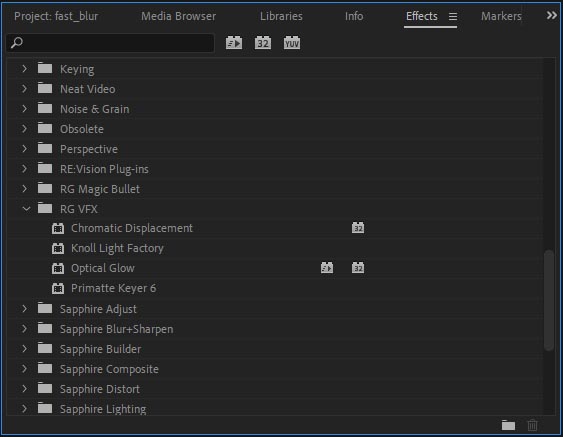Screen dimensions: 563x437
Task: Click the 32-bit badge on Chromatic Displacement
Action: [x=358, y=228]
